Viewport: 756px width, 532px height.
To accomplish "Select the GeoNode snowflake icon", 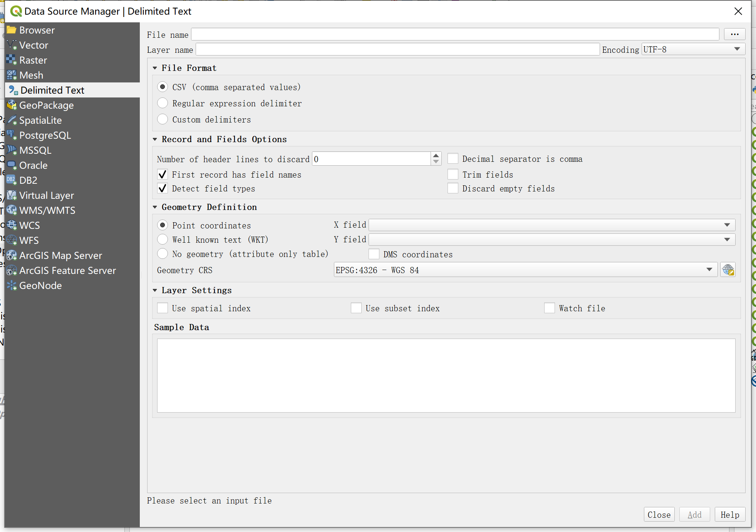I will 12,285.
